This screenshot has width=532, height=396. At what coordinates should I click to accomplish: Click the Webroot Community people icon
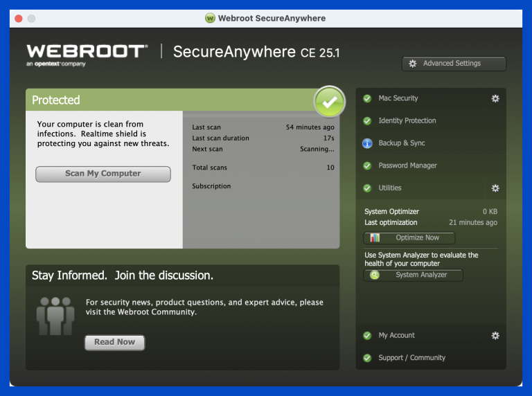(x=55, y=316)
